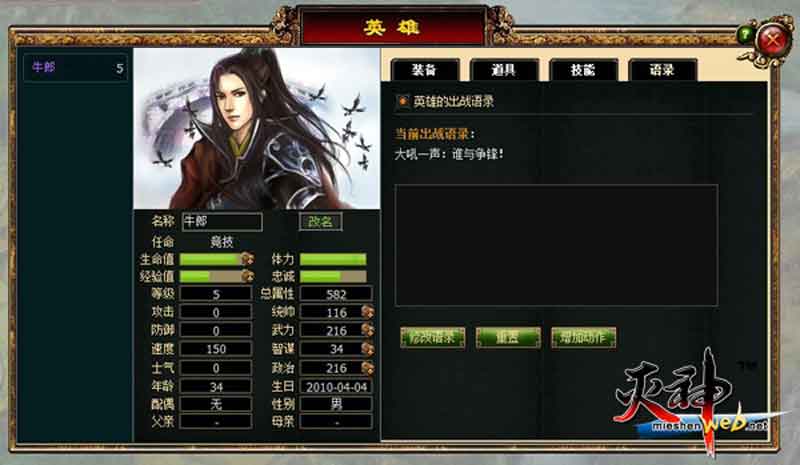Click the 名称 input field showing 牛郎
The image size is (800, 465).
222,222
